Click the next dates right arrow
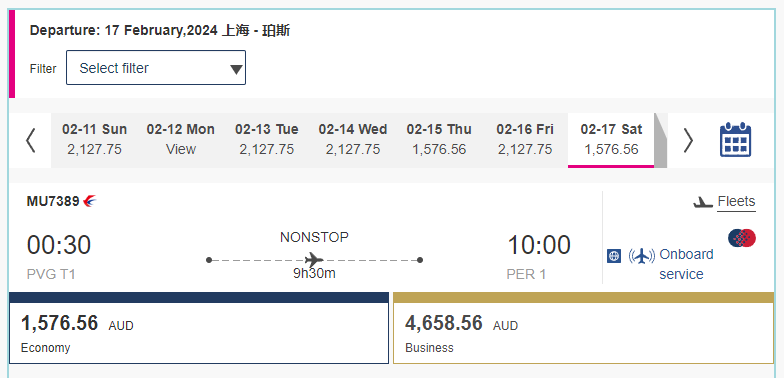Image resolution: width=784 pixels, height=378 pixels. [x=688, y=140]
